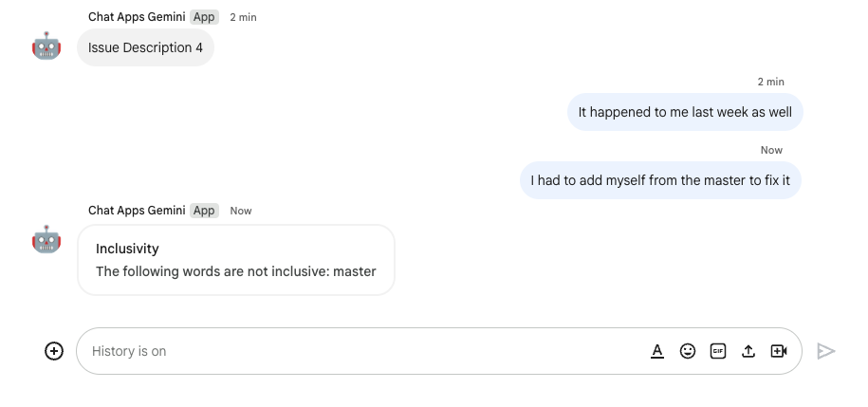868x407 pixels.
Task: Start a video meeting icon
Action: [779, 351]
